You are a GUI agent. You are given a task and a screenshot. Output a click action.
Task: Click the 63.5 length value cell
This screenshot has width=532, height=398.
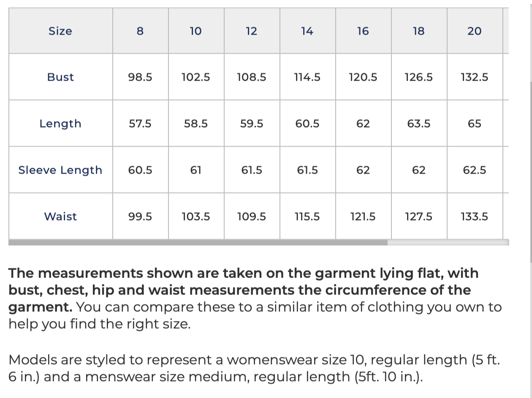tap(419, 123)
